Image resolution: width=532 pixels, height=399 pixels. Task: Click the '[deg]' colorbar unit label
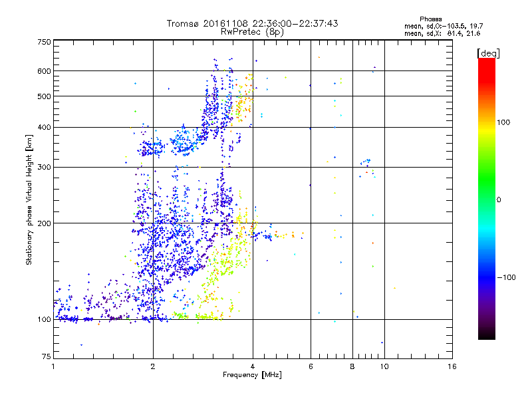point(488,53)
